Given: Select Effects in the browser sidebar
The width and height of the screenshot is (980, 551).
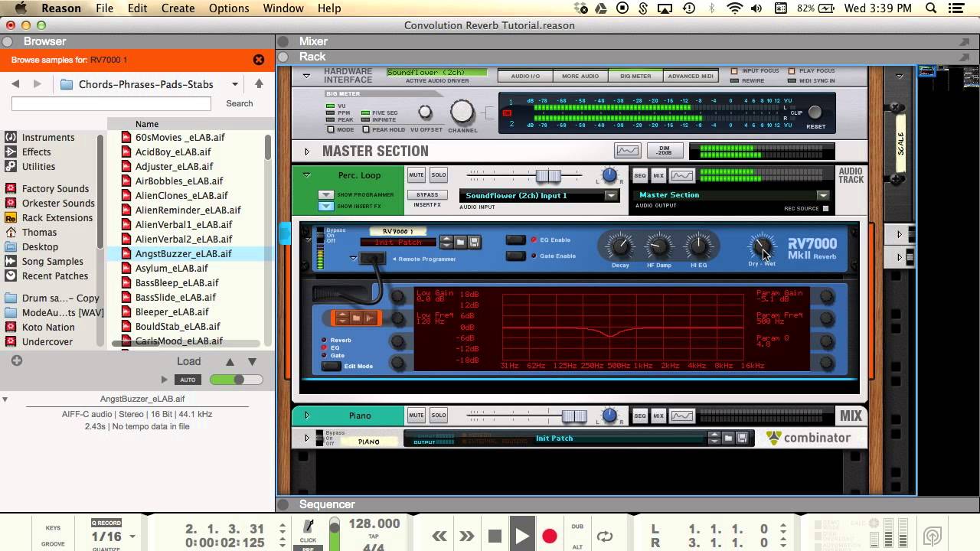Looking at the screenshot, I should point(36,152).
